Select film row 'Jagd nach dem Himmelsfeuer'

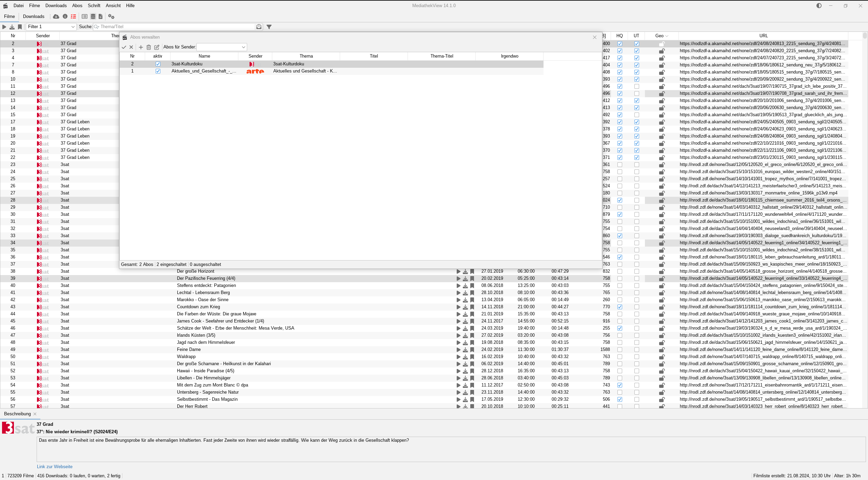pos(424,342)
